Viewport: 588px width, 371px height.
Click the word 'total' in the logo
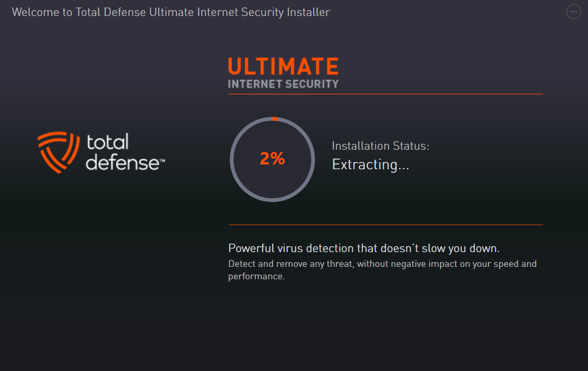pyautogui.click(x=108, y=142)
